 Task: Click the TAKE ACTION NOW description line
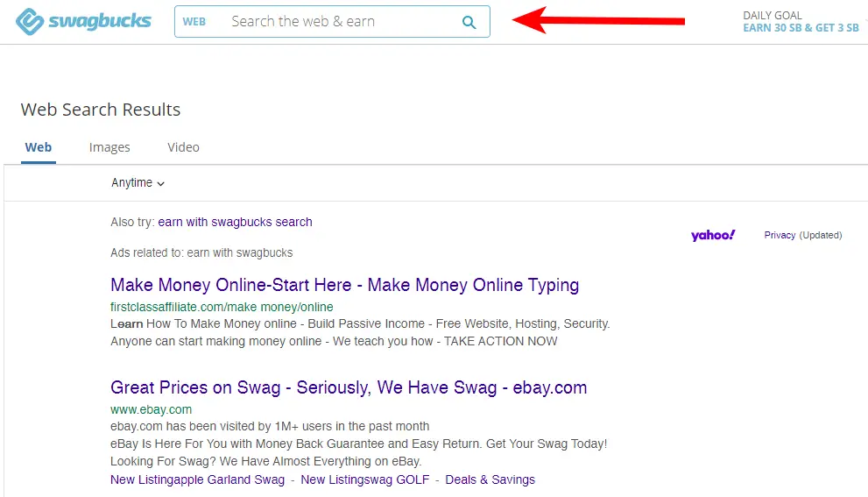click(334, 341)
